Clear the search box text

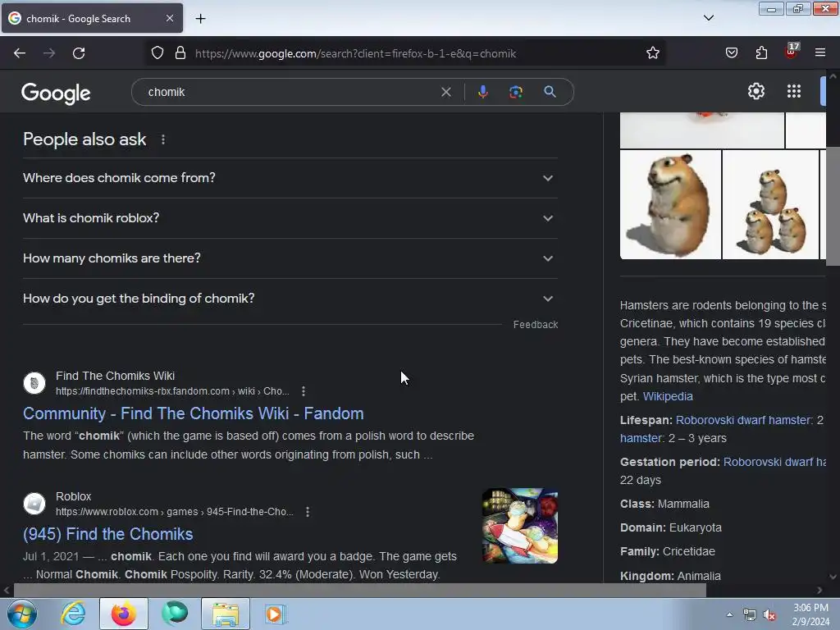point(445,92)
